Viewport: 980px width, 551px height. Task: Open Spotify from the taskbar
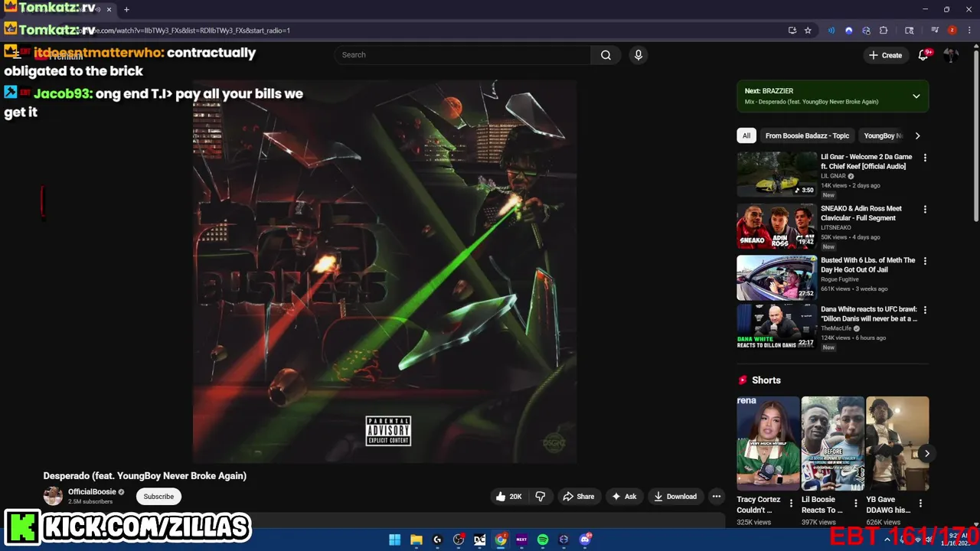click(543, 540)
